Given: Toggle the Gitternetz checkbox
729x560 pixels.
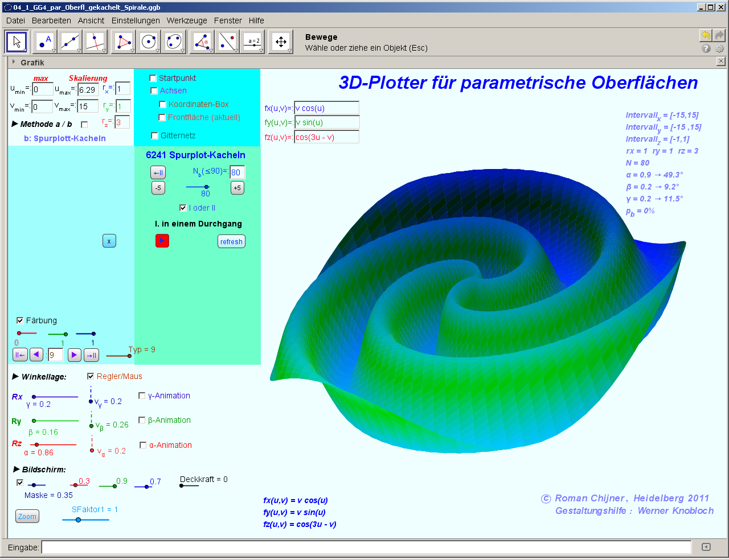Looking at the screenshot, I should (154, 136).
